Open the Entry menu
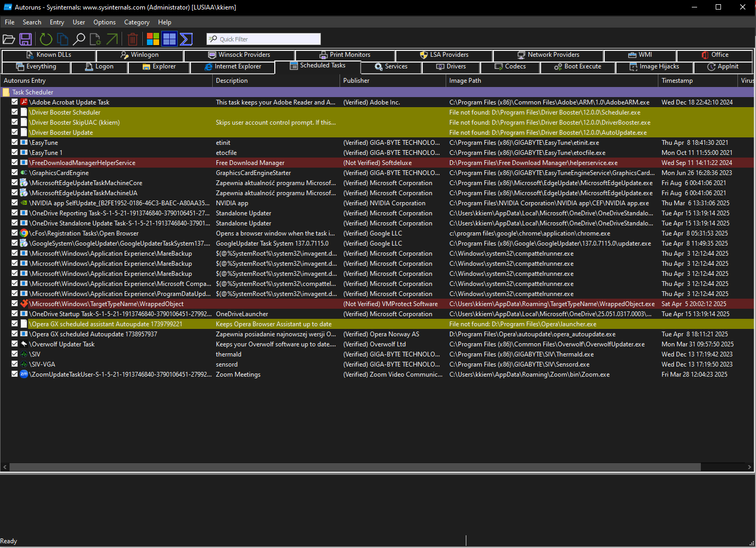Screen dimensions: 756x548 click(57, 22)
